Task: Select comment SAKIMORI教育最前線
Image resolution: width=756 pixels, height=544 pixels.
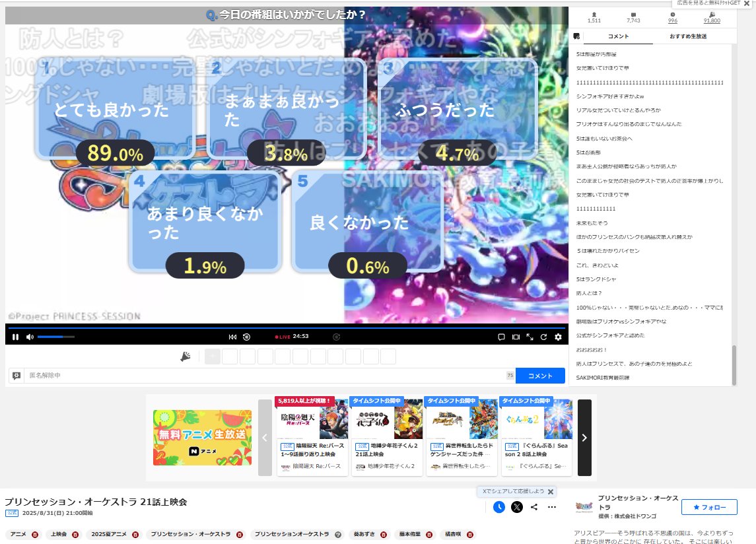Action: coord(603,378)
